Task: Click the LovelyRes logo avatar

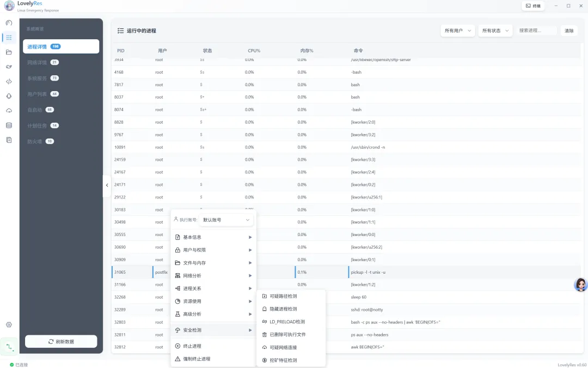Action: (9, 5)
